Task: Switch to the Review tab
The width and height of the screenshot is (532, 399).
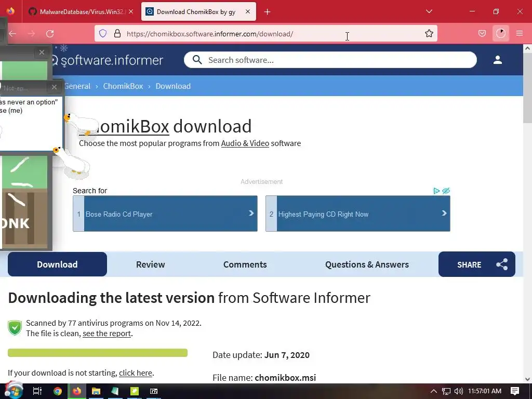Action: click(150, 264)
